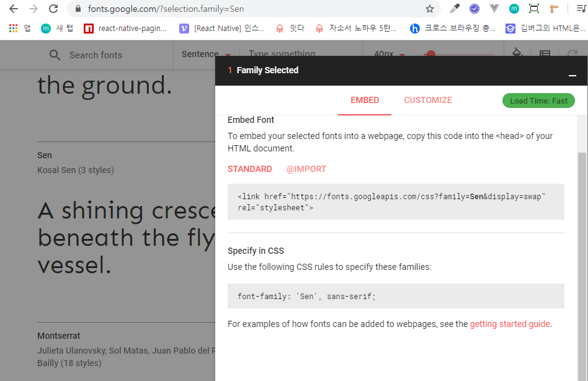Open the purple checkmark extension icon
The width and height of the screenshot is (588, 381).
coord(474,8)
